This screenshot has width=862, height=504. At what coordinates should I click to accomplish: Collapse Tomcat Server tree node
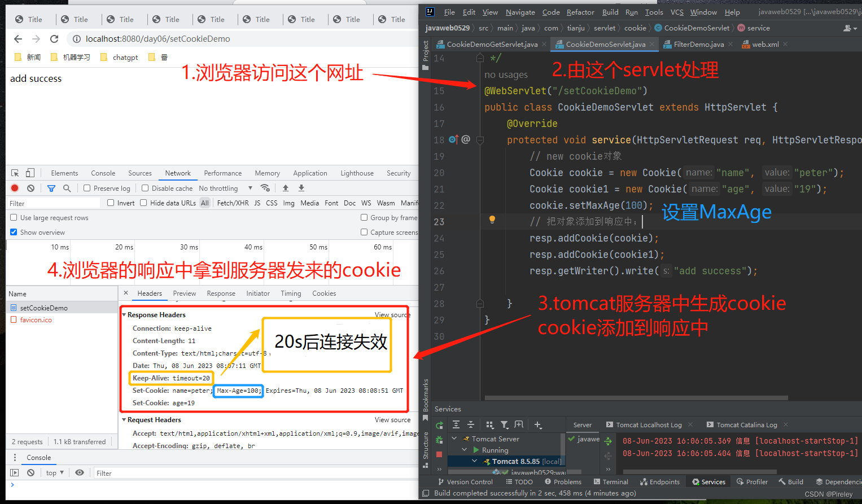tap(454, 439)
